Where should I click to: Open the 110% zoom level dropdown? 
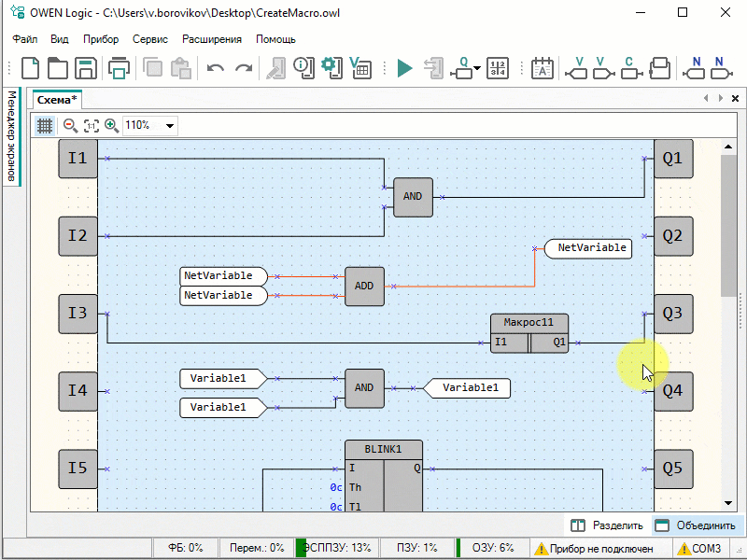(170, 125)
